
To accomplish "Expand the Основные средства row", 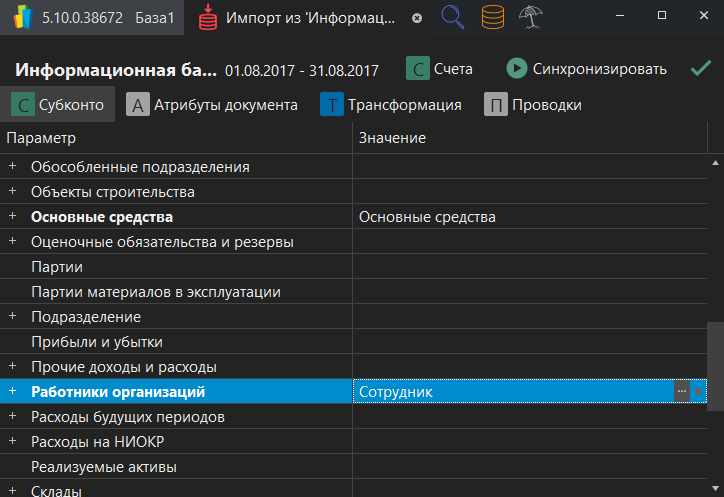I will [13, 216].
